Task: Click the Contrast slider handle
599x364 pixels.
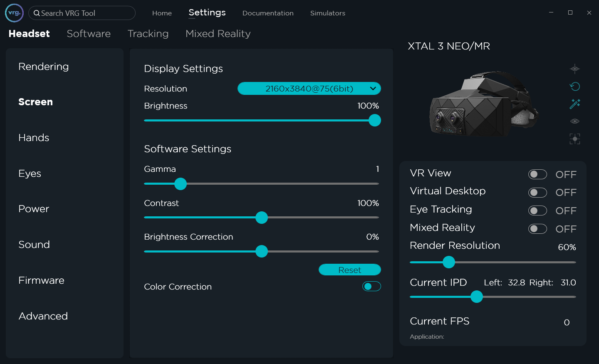Action: tap(262, 218)
